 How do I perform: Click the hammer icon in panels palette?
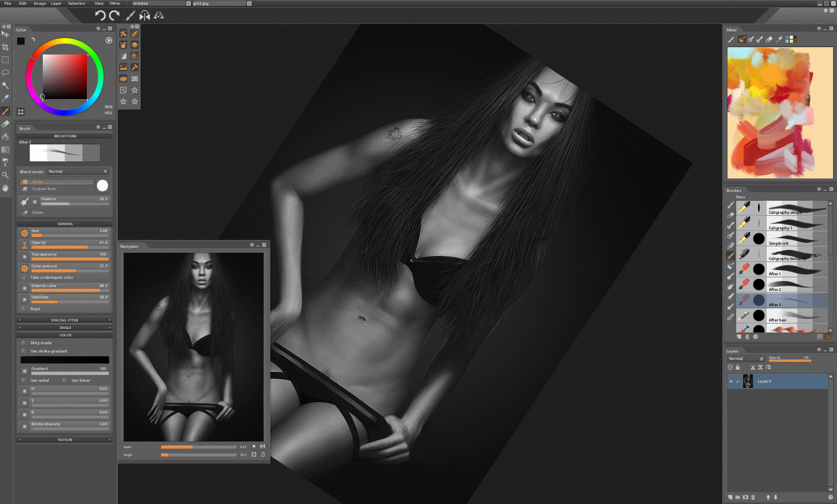tap(134, 67)
